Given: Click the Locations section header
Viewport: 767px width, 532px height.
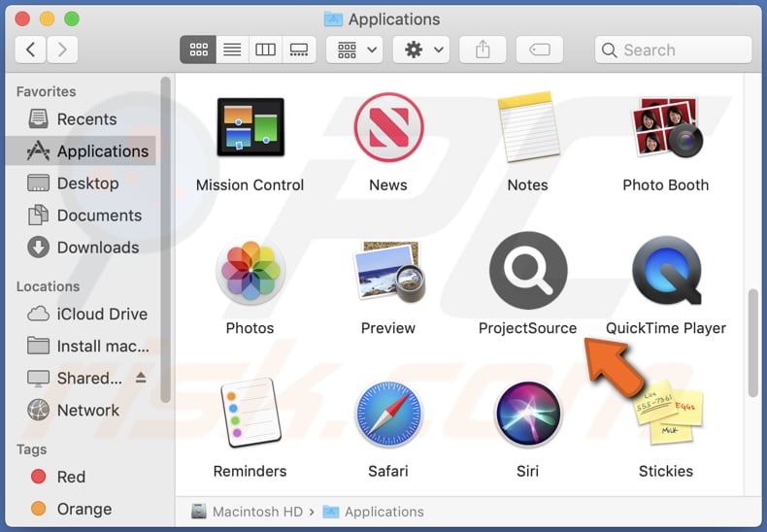Looking at the screenshot, I should coord(48,286).
